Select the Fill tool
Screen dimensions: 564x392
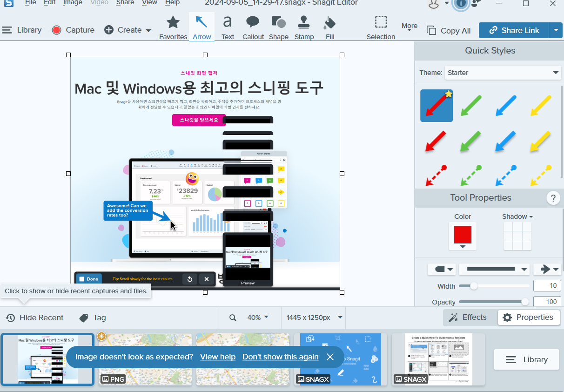pos(330,27)
